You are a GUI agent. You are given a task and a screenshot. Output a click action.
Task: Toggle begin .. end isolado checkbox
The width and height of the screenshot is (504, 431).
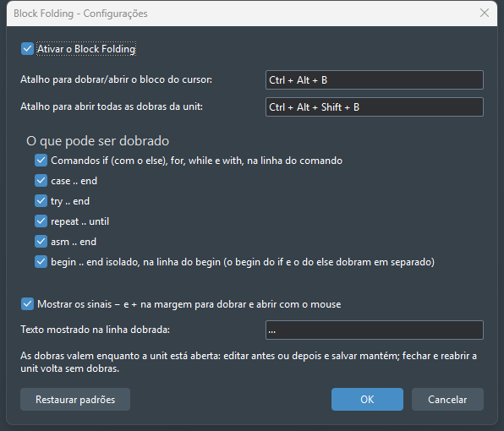[41, 261]
